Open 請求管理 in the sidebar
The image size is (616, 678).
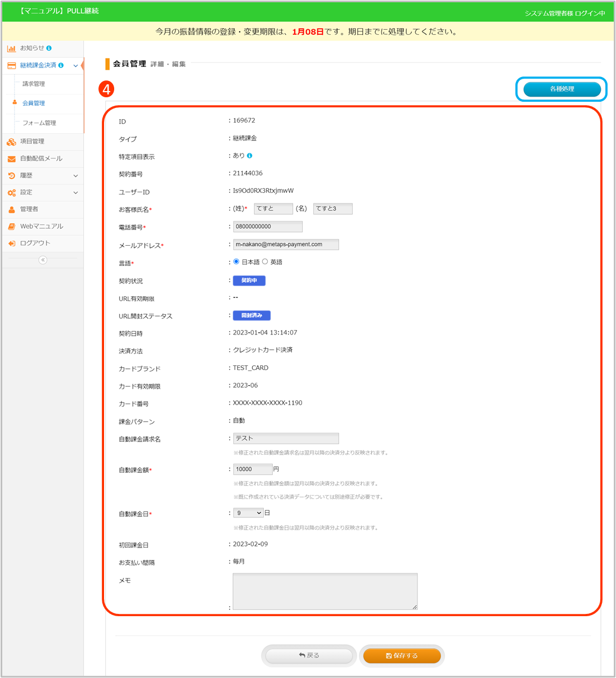coord(34,84)
